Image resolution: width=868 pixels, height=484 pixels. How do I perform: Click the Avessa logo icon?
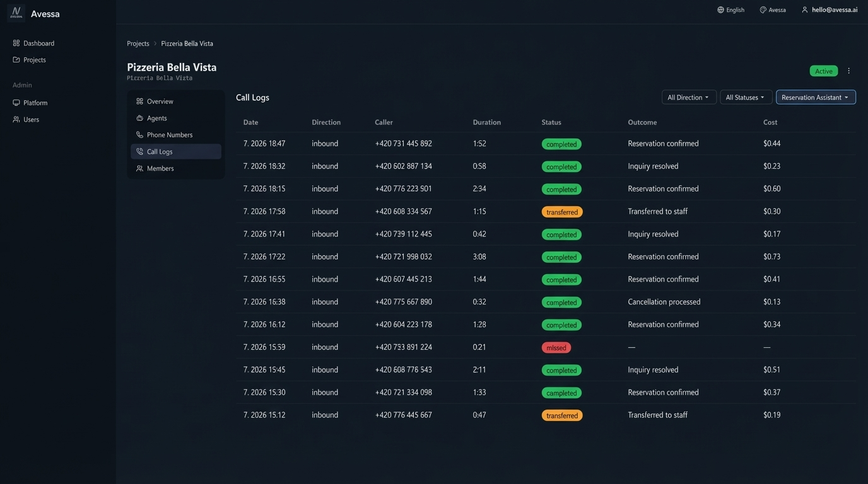(x=16, y=13)
